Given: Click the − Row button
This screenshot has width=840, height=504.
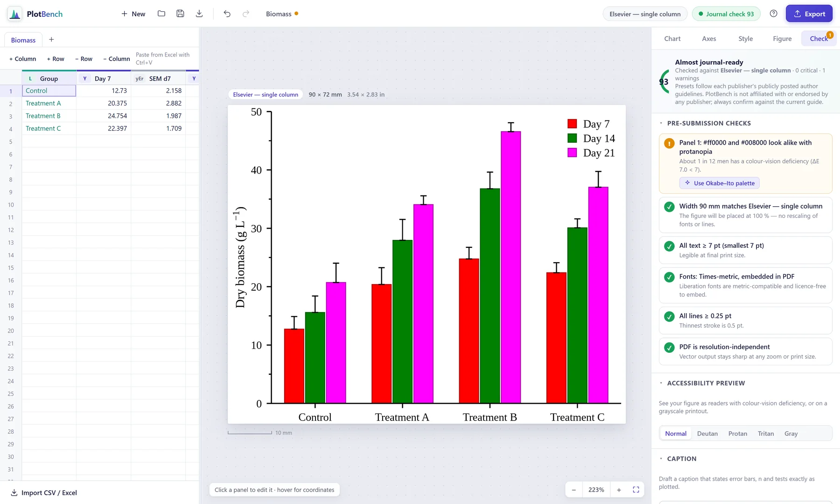Looking at the screenshot, I should coord(84,59).
